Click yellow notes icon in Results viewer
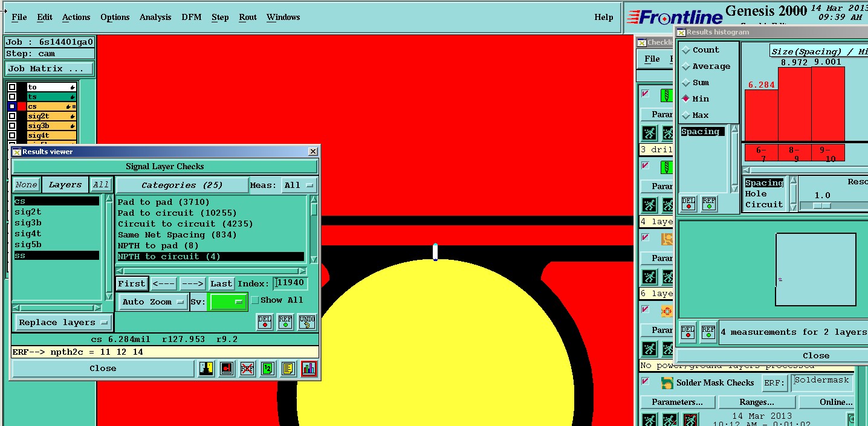Image resolution: width=868 pixels, height=426 pixels. coord(288,369)
